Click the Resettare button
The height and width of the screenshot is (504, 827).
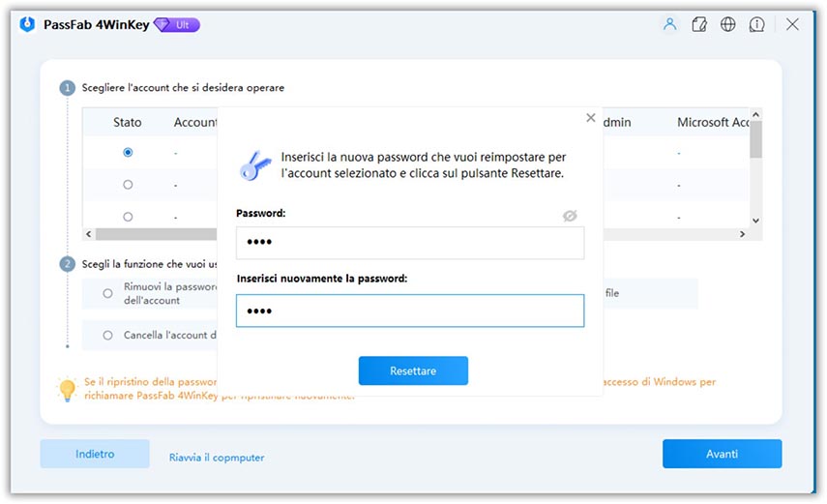(x=413, y=371)
